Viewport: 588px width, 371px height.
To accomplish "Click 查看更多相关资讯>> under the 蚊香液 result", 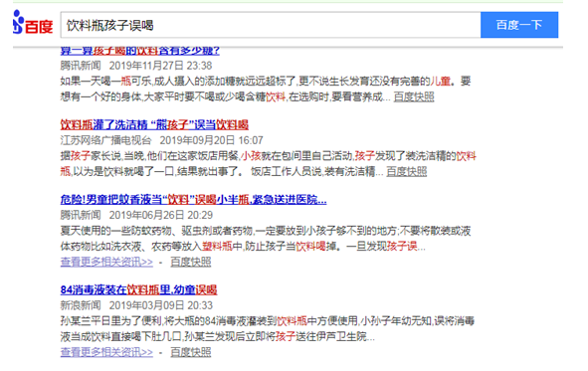I will tap(106, 262).
